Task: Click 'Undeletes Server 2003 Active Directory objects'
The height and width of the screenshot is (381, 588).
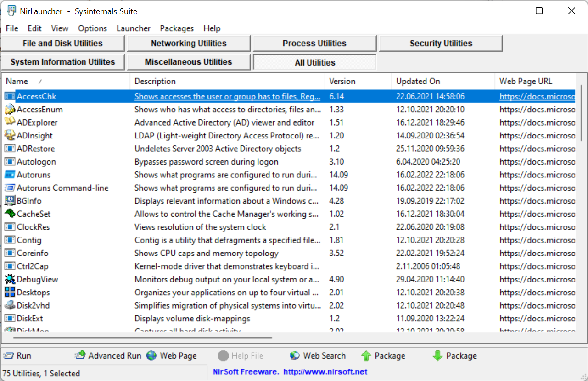Action: point(218,149)
